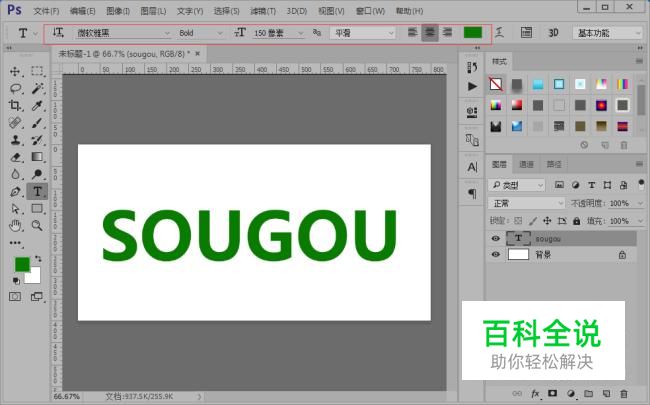650x405 pixels.
Task: Select the Dodge tool
Action: point(37,174)
